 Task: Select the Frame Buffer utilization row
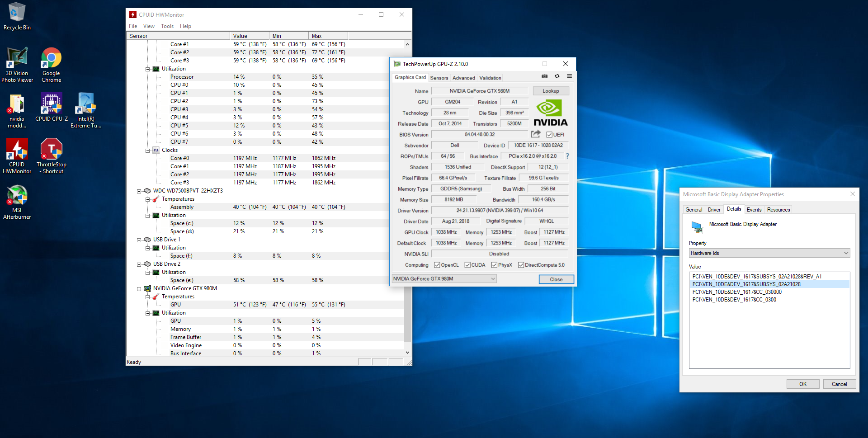click(x=265, y=337)
